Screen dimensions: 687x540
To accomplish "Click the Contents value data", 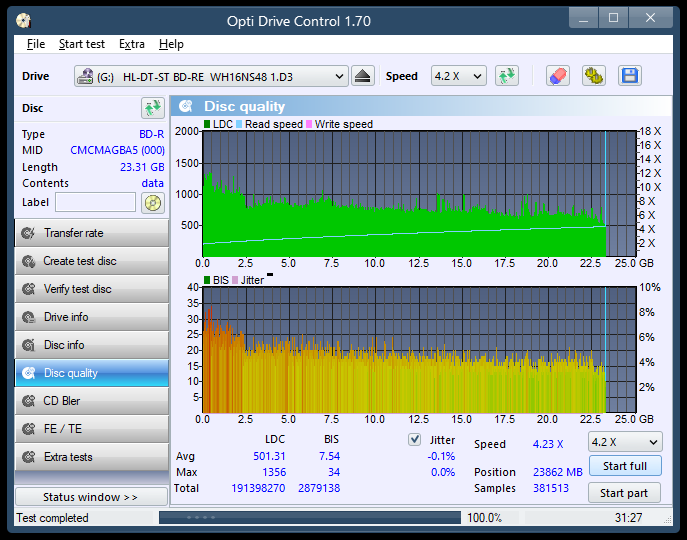I will click(x=152, y=183).
